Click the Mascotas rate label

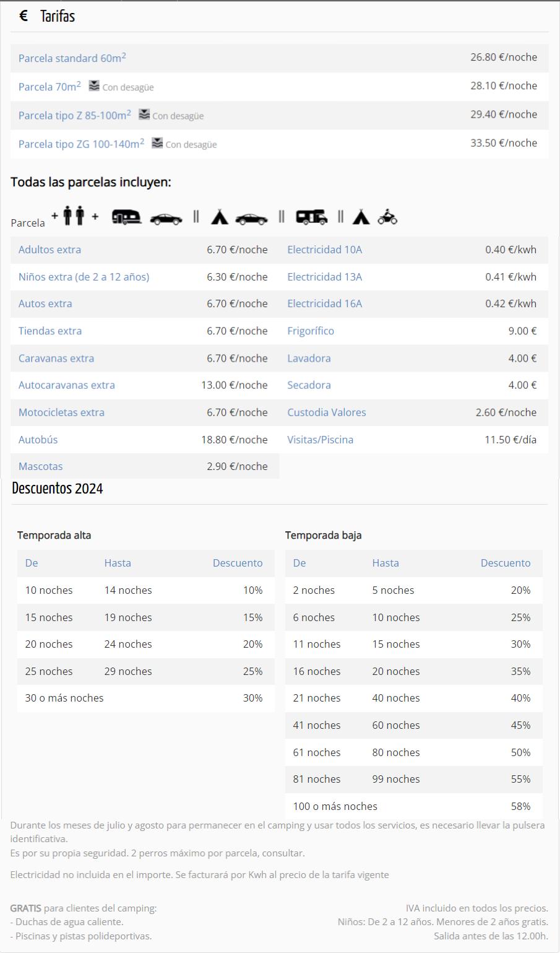coord(40,466)
